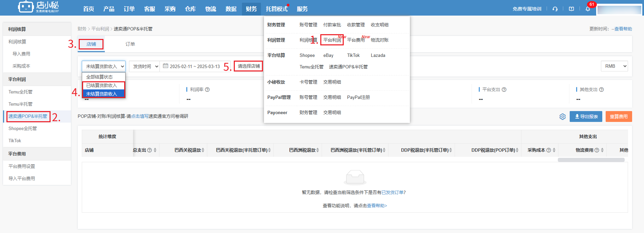644x233 pixels.
Task: Open the help book icon in header
Action: pos(571,9)
